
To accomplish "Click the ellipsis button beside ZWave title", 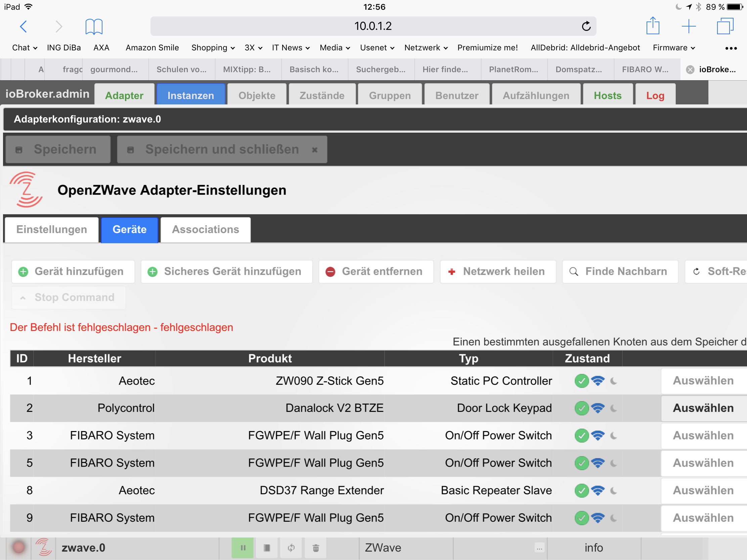I will click(539, 548).
